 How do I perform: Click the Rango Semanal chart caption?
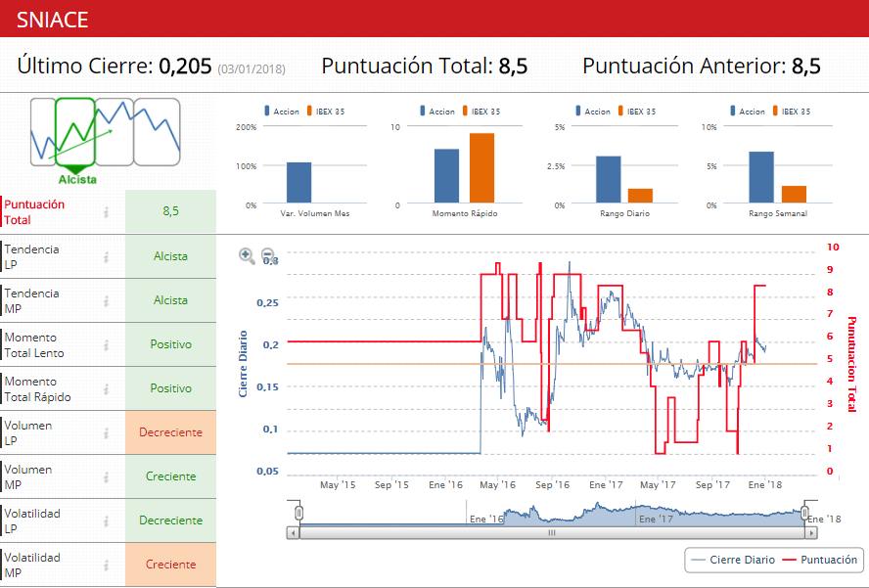[778, 214]
